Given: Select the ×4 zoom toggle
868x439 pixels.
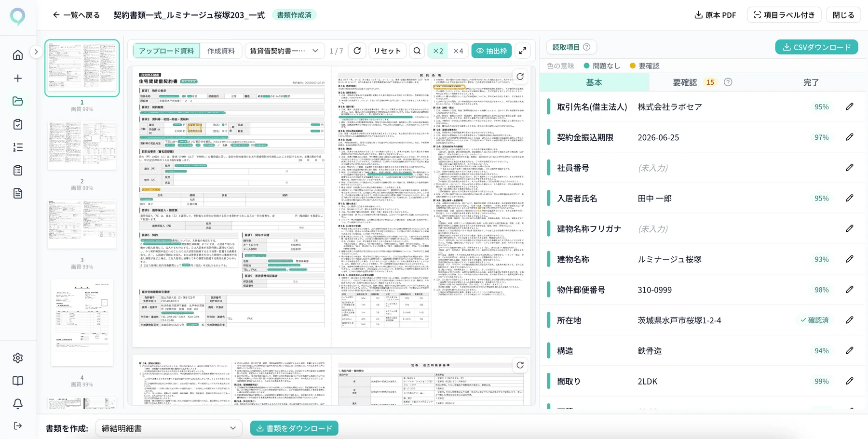Looking at the screenshot, I should [458, 51].
